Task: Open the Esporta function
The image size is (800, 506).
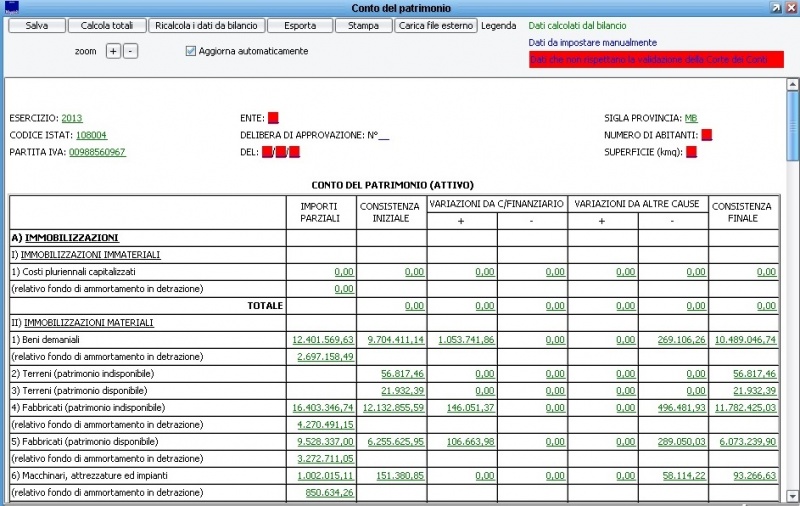Action: tap(299, 26)
